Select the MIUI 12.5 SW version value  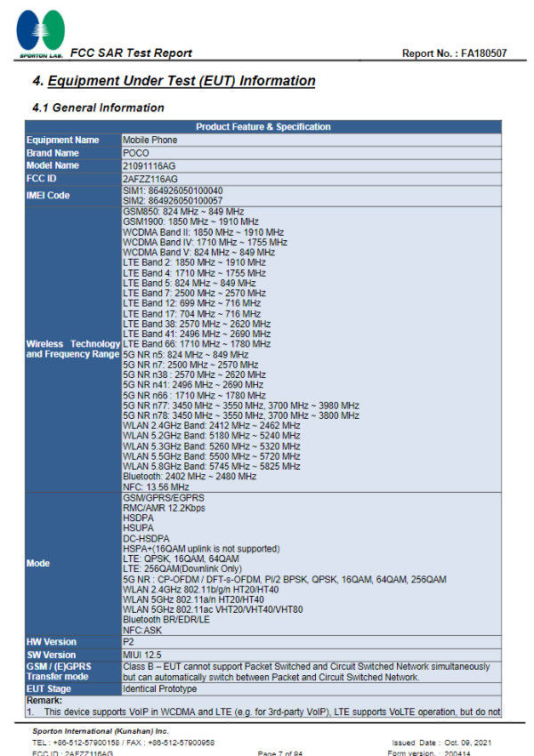click(x=142, y=655)
